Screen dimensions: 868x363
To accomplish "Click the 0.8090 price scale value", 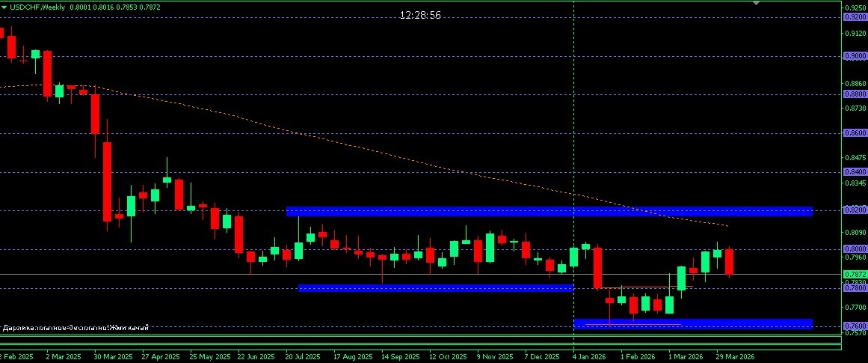I will 855,232.
